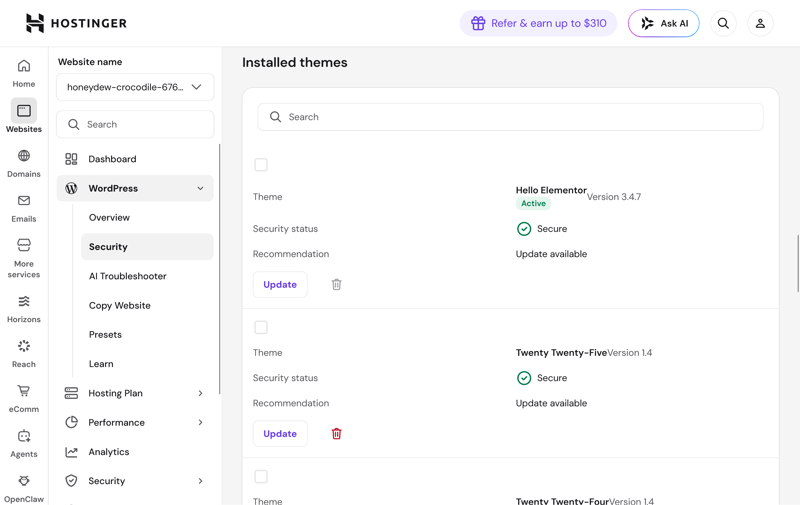Click the sidebar vertical scrollbar
Image resolution: width=800 pixels, height=505 pixels.
220,269
